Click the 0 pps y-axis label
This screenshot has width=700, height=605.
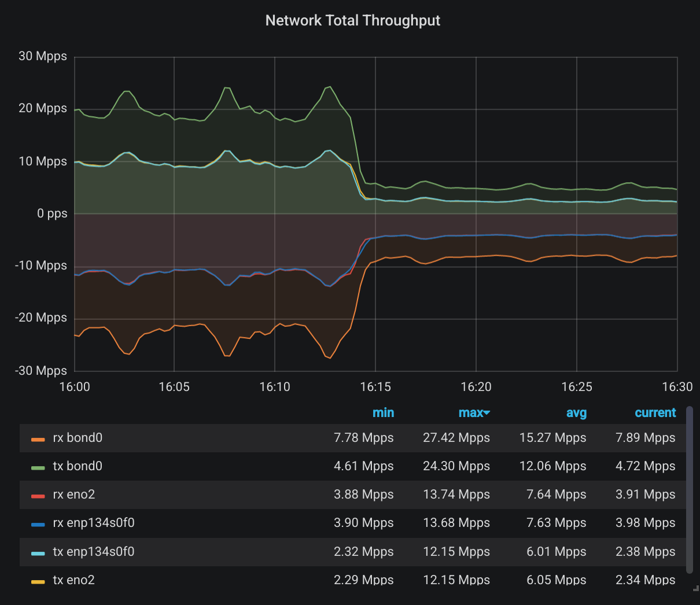pyautogui.click(x=52, y=213)
